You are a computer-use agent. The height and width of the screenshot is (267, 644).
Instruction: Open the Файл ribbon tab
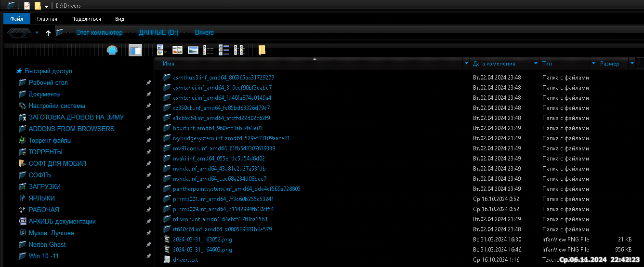[16, 19]
